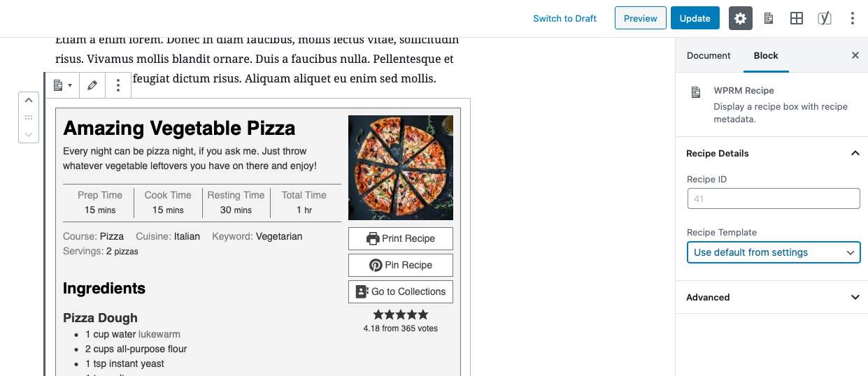Viewport: 868px width, 376px height.
Task: Change block type via recipe icon dropdown
Action: (63, 85)
